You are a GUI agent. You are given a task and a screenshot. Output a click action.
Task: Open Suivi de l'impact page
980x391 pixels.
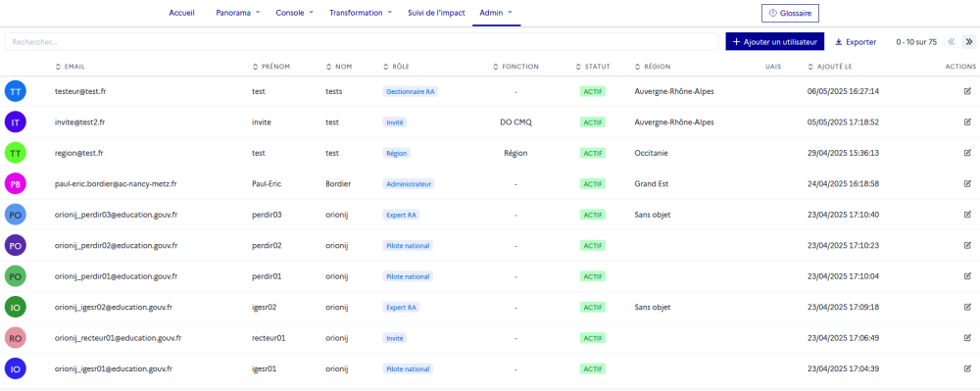[436, 13]
